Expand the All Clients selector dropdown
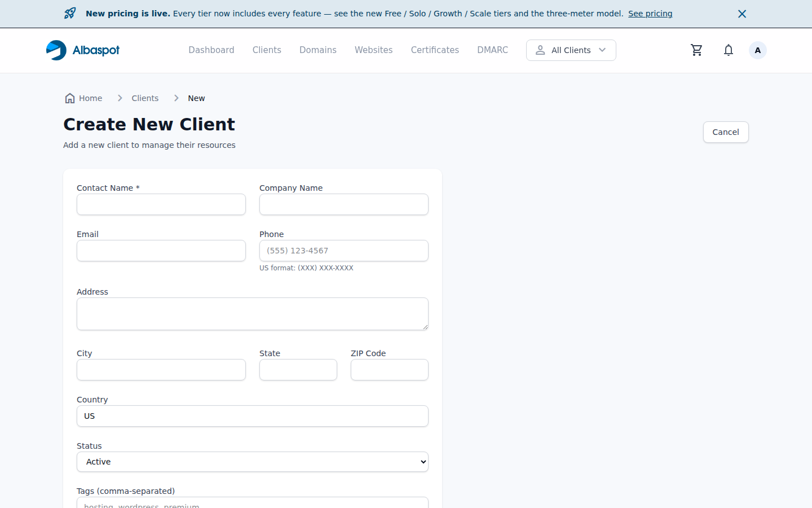812x508 pixels. click(x=571, y=50)
